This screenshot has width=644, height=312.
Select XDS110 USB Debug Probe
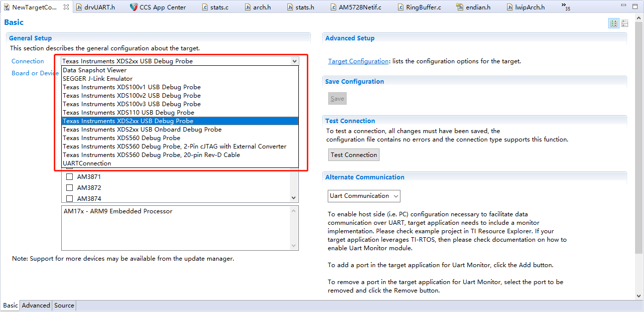pos(180,113)
